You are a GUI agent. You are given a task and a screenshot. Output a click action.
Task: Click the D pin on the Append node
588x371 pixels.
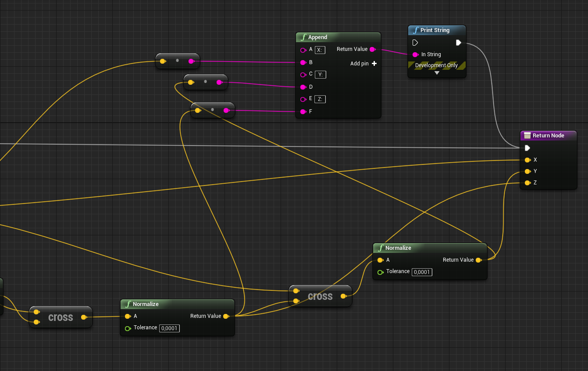[303, 87]
